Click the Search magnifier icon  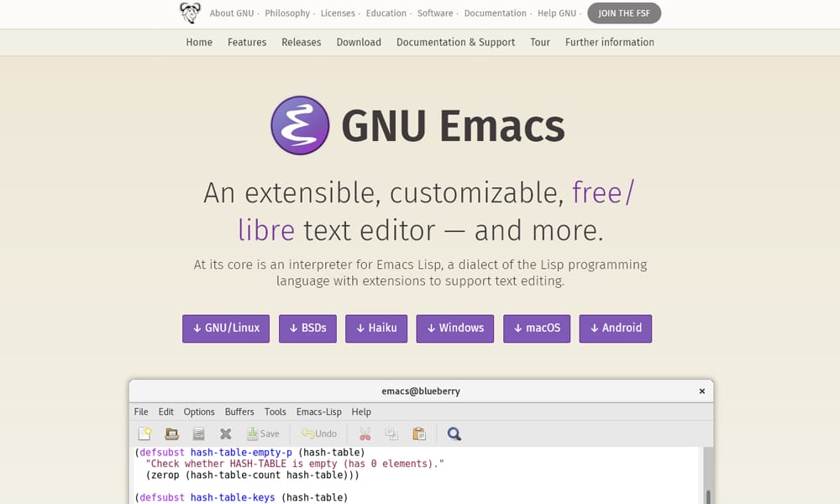[x=454, y=433]
